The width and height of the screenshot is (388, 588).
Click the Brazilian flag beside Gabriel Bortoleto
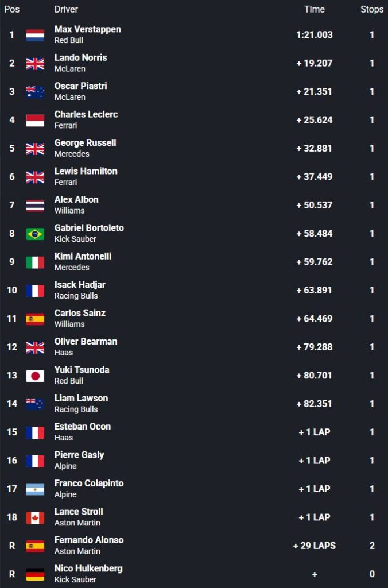click(x=35, y=234)
